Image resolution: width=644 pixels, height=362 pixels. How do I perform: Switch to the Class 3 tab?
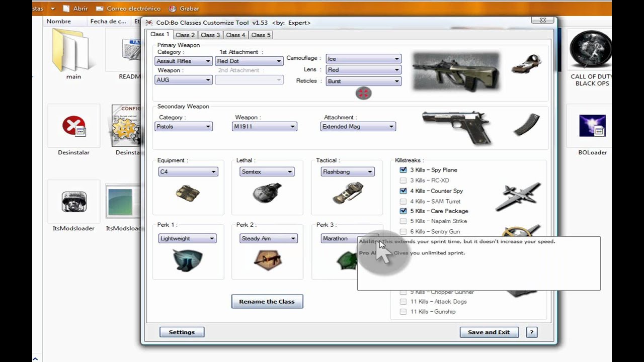click(210, 35)
